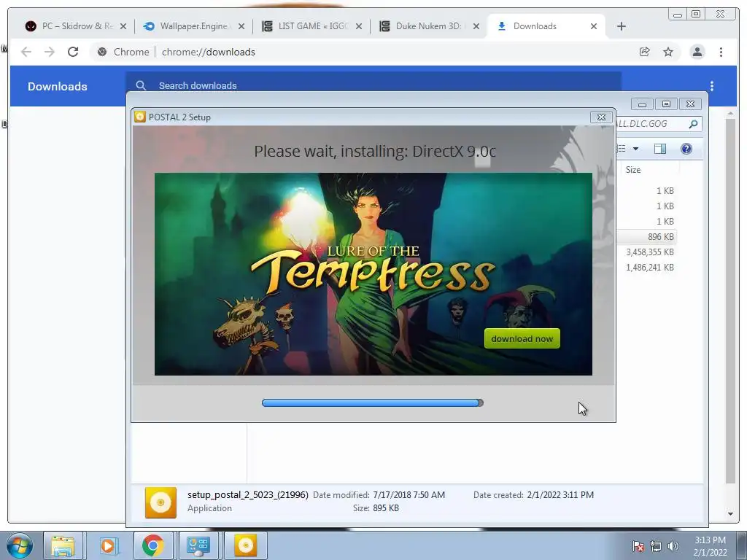
Task: Close the POSTAL 2 Setup dialog
Action: tap(601, 117)
